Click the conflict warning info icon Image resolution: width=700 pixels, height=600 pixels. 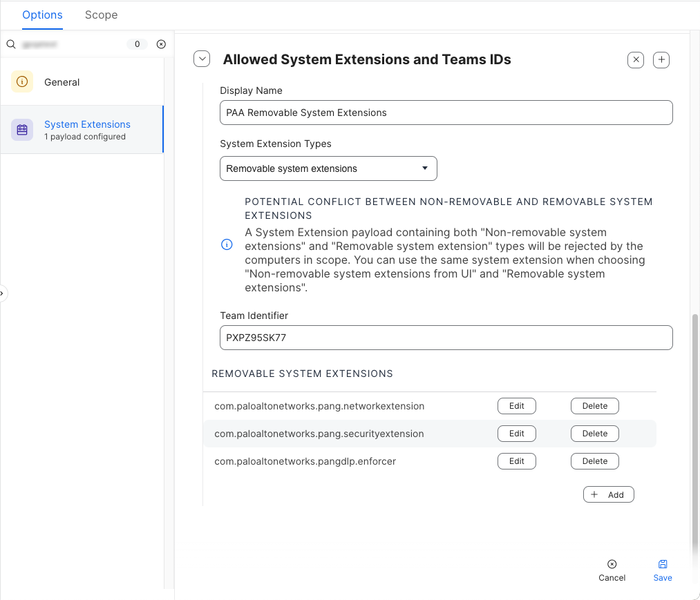point(227,245)
